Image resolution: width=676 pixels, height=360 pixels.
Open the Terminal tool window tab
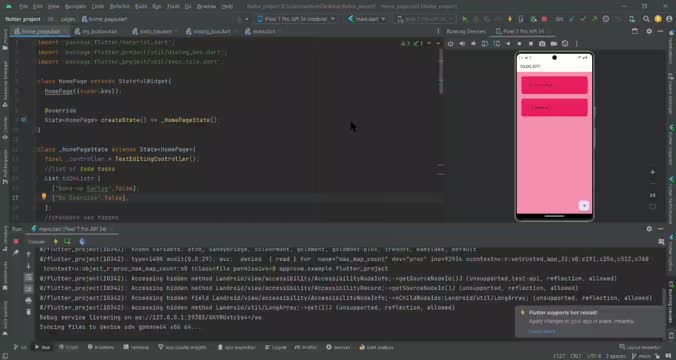[x=136, y=347]
